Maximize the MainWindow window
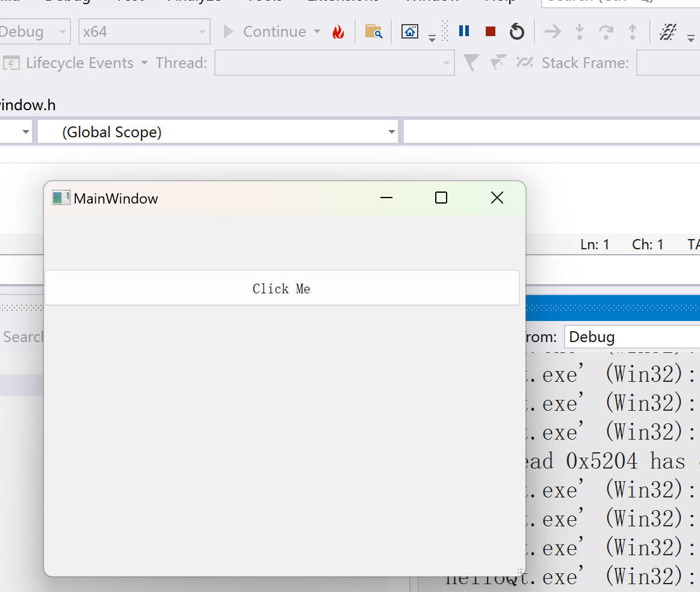This screenshot has width=700, height=592. (441, 198)
